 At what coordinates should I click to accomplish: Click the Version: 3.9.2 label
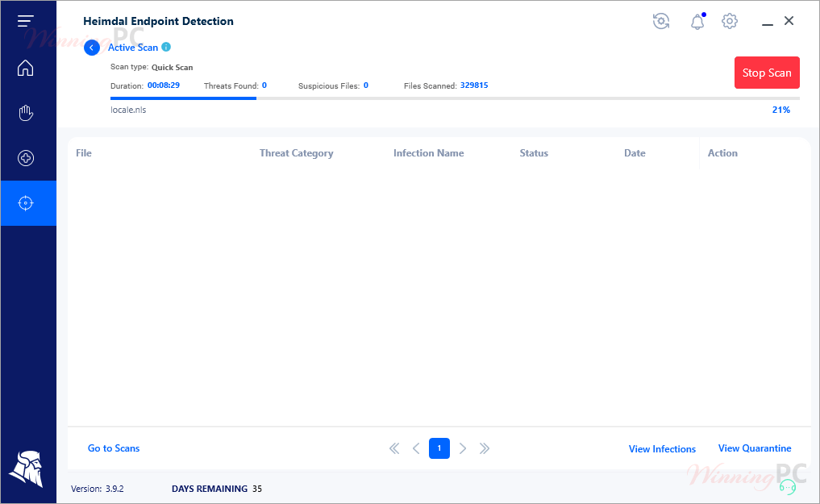click(x=98, y=489)
